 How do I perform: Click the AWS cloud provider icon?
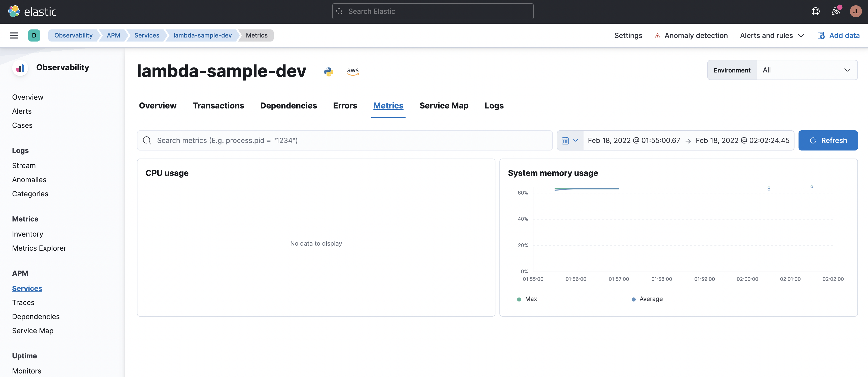[353, 71]
